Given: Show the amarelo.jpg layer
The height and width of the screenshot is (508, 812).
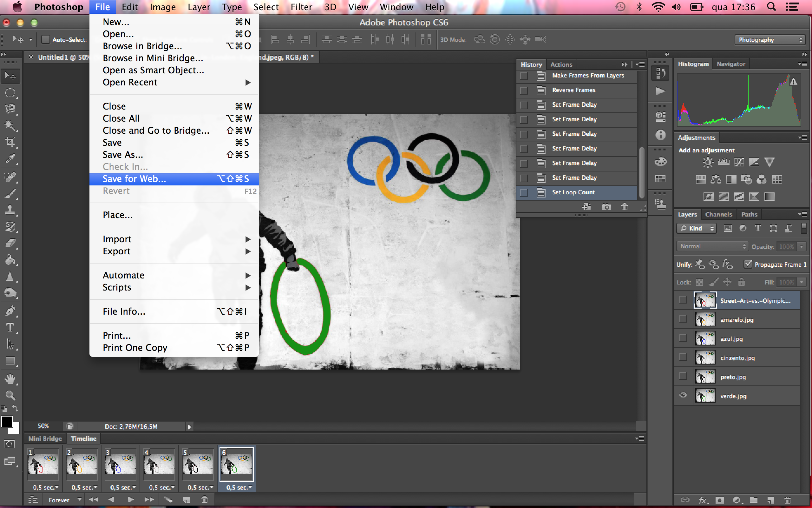Looking at the screenshot, I should [683, 319].
